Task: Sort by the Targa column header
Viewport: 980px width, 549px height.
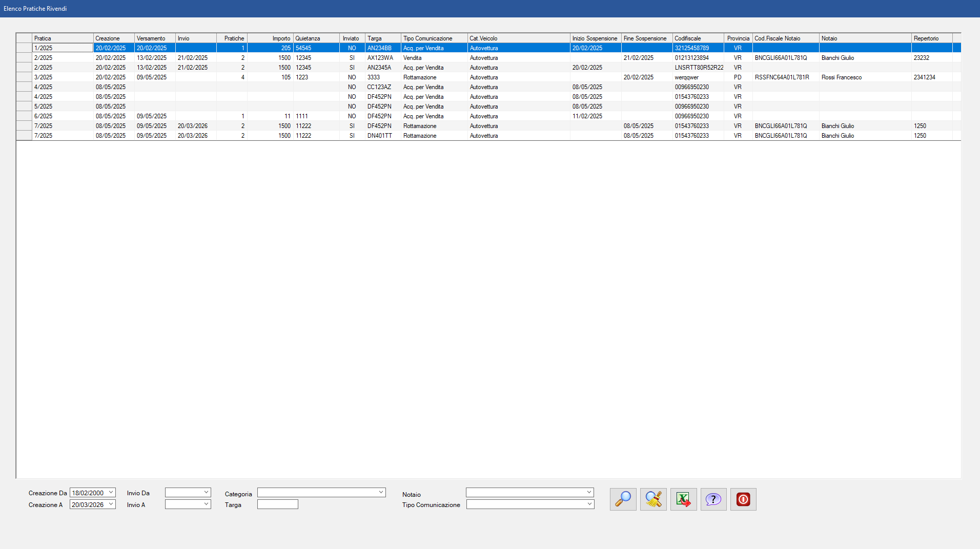Action: point(382,38)
